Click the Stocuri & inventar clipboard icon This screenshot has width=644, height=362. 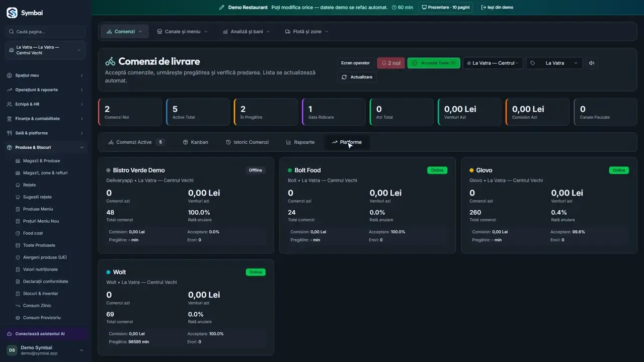click(18, 294)
